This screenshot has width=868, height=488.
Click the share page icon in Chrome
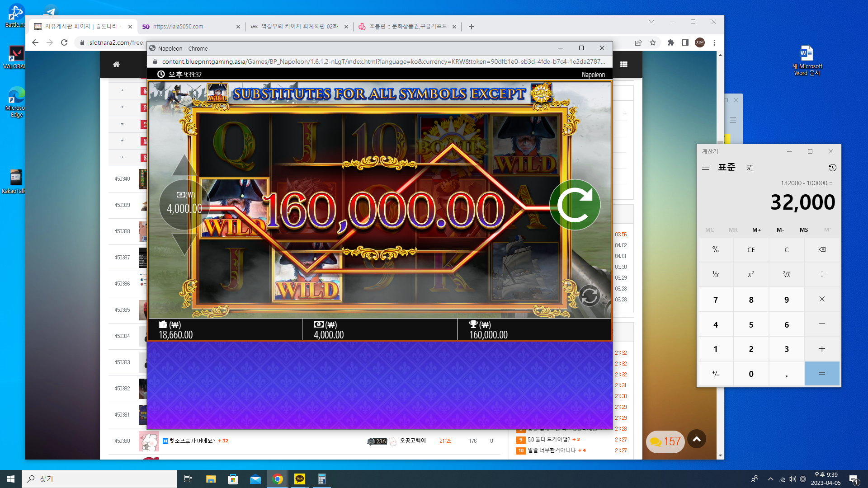(x=638, y=42)
